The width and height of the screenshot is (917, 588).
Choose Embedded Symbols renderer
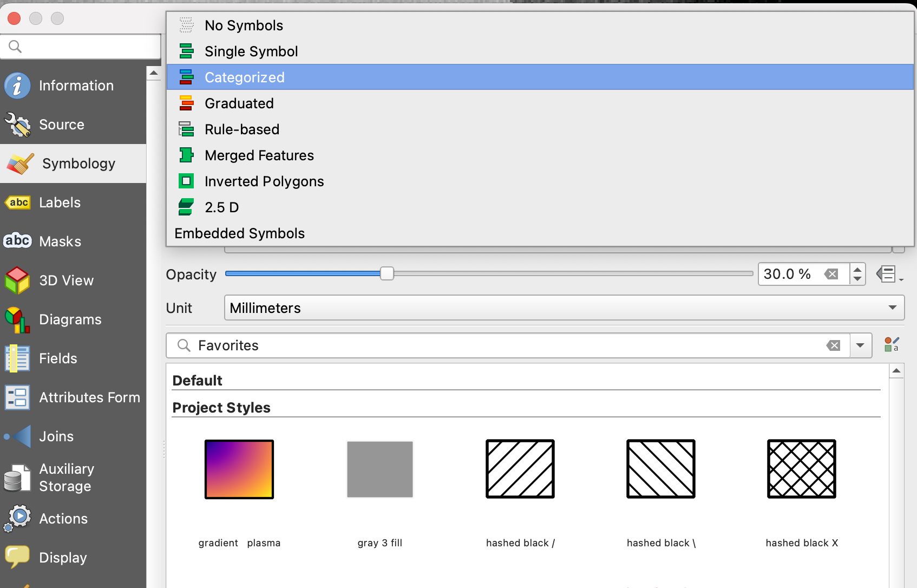click(540, 233)
